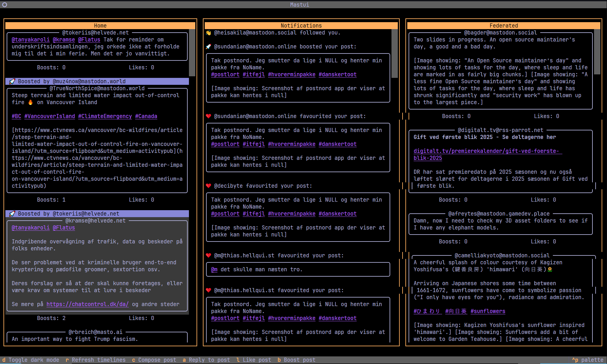Click the Home timeline scrollbar
The image size is (607, 364).
(192, 53)
